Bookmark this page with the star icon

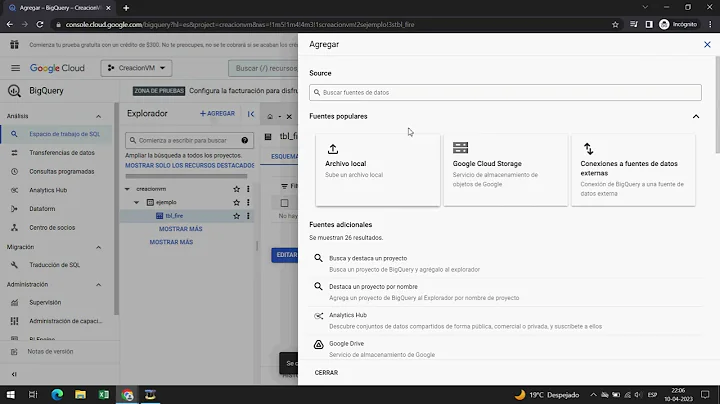(x=615, y=24)
